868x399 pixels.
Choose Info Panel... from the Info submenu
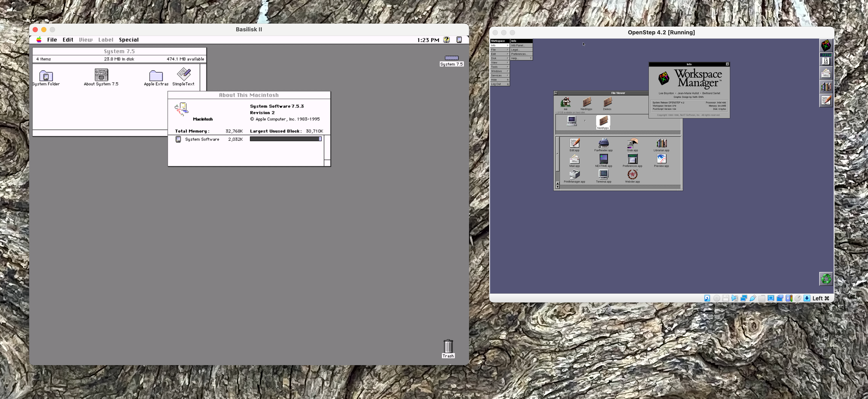[521, 45]
